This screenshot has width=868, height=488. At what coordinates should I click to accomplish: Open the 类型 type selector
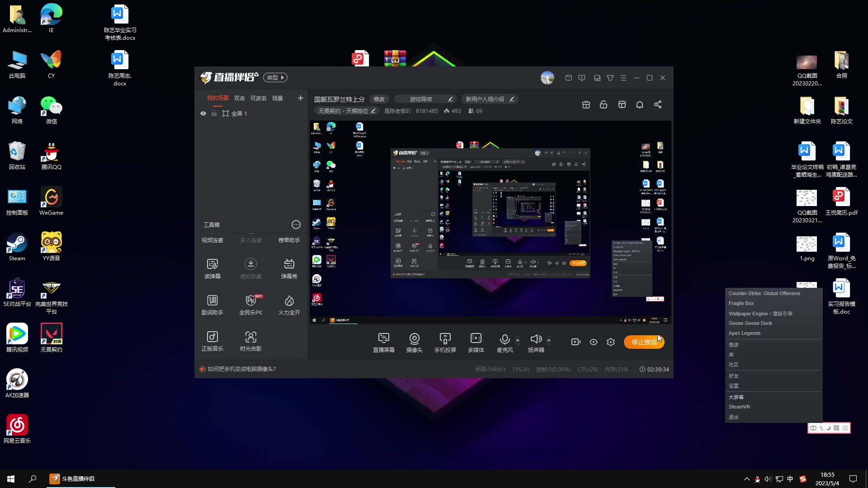pos(275,77)
